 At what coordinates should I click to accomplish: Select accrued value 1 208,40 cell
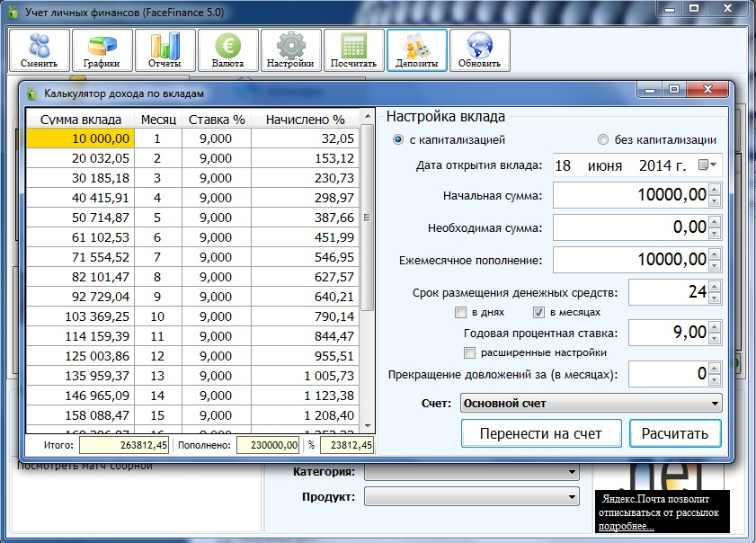coord(306,415)
